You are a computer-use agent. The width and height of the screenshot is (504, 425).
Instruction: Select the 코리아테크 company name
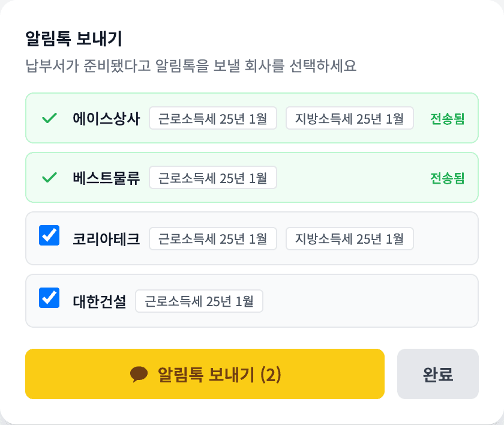[106, 238]
